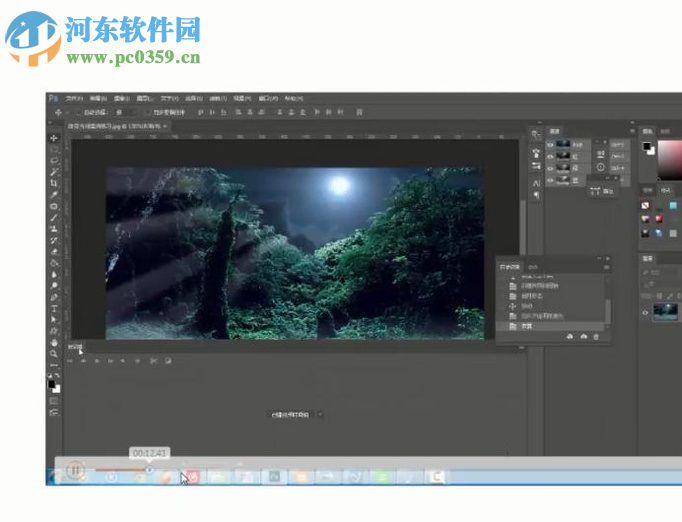Viewport: 682px width, 522px height.
Task: Open the Edit menu
Action: click(98, 99)
